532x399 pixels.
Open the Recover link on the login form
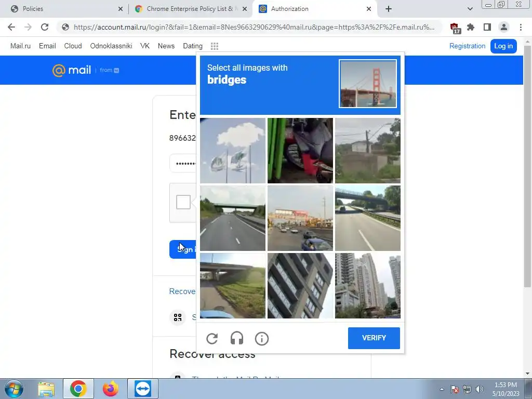pos(182,291)
